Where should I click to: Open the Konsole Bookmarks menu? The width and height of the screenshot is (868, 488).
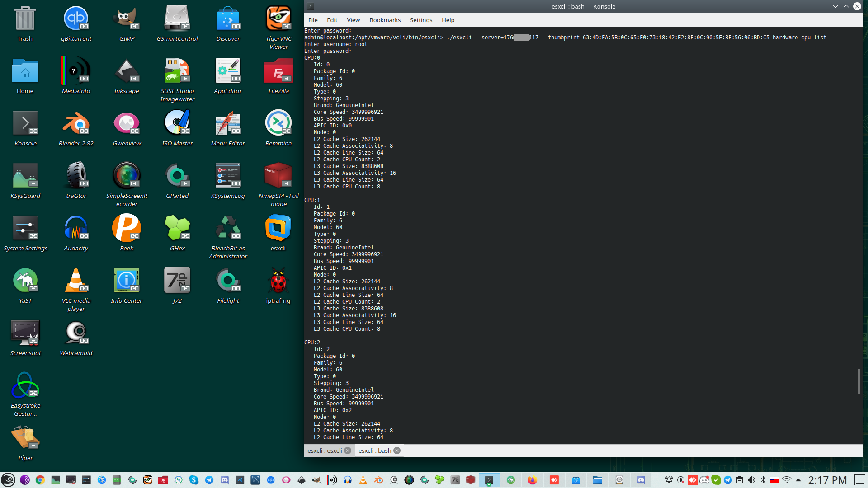[x=385, y=20]
